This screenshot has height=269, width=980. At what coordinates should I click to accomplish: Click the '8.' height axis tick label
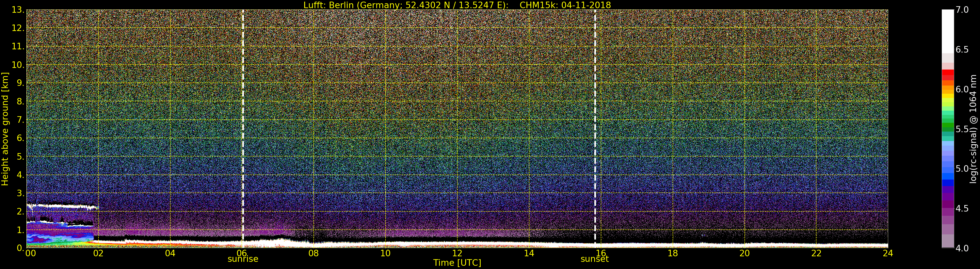21,102
